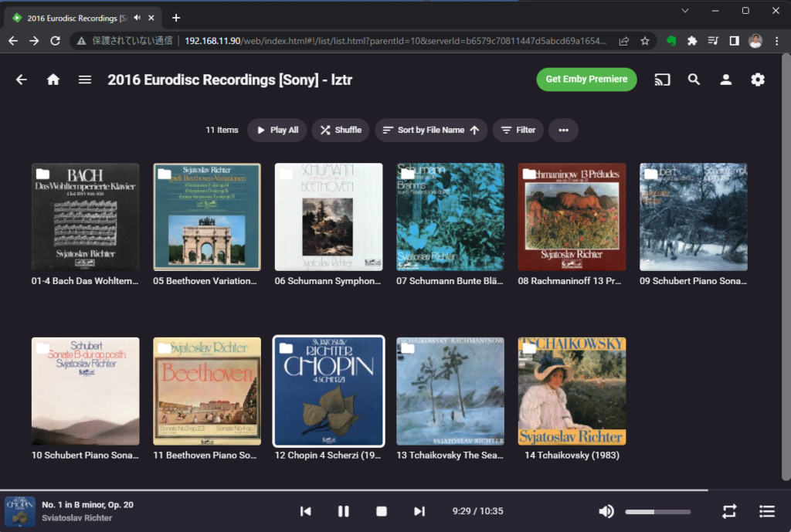
Task: Click the Cast to device icon
Action: point(662,80)
